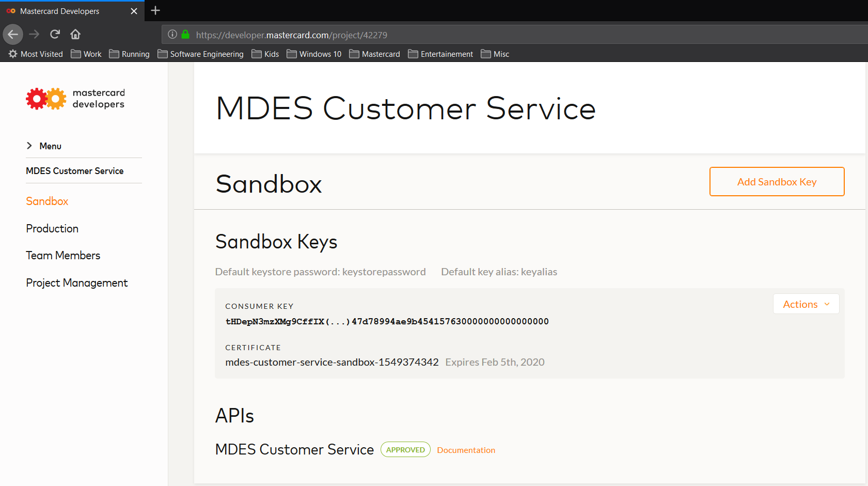Open the Software Engineering bookmarks folder
868x486 pixels.
click(200, 54)
